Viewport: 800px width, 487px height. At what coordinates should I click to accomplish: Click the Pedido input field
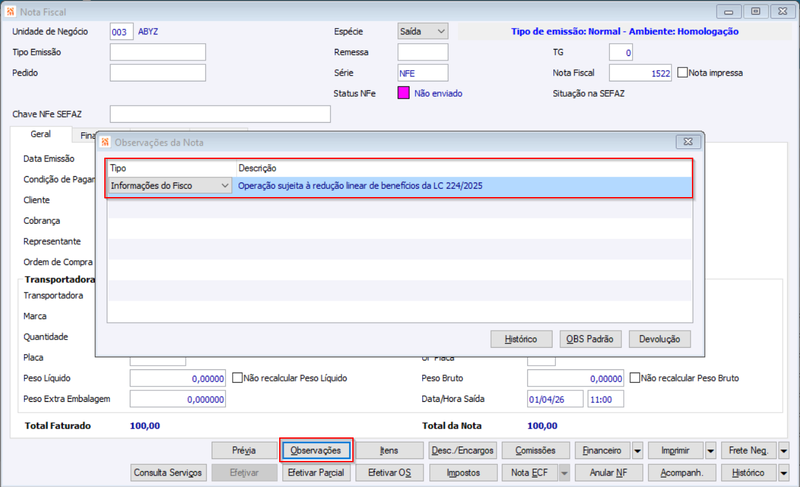pos(158,73)
